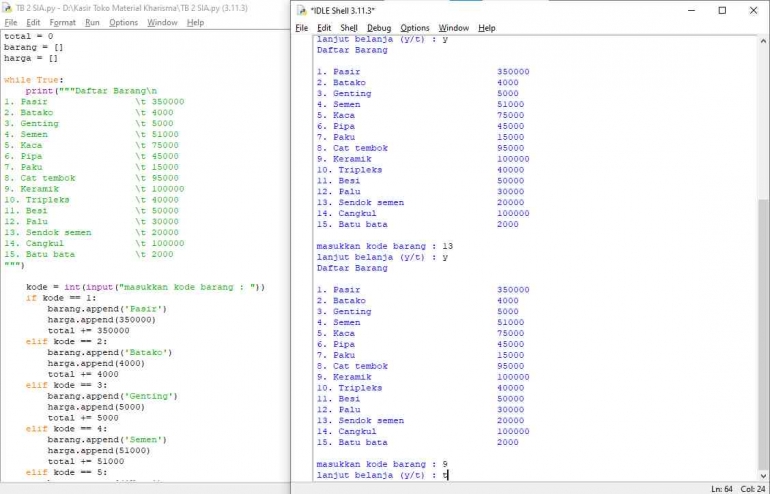This screenshot has width=770, height=494.
Task: Open Options menu in the editor window
Action: click(x=123, y=23)
